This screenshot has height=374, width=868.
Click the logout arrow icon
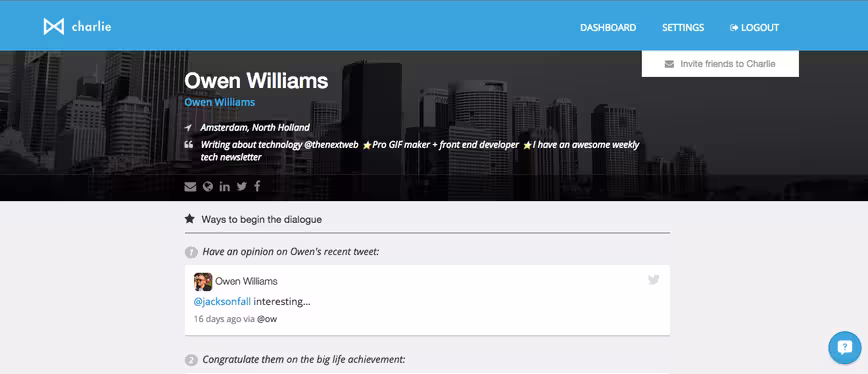click(735, 28)
